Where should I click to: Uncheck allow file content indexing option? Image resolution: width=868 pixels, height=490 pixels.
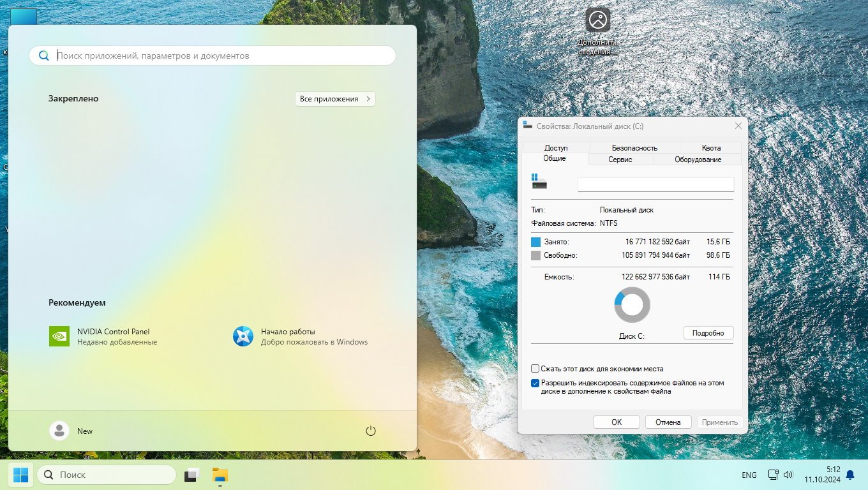click(x=535, y=383)
